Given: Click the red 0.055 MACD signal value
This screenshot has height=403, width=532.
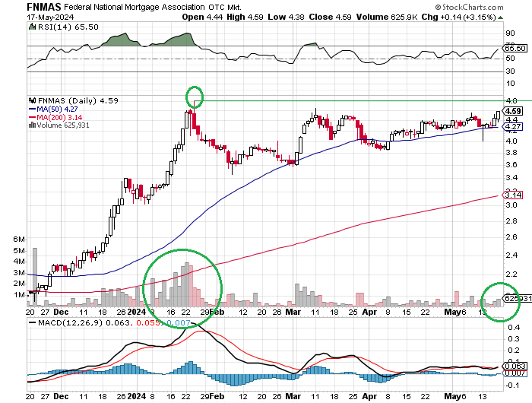Looking at the screenshot, I should click(x=148, y=322).
